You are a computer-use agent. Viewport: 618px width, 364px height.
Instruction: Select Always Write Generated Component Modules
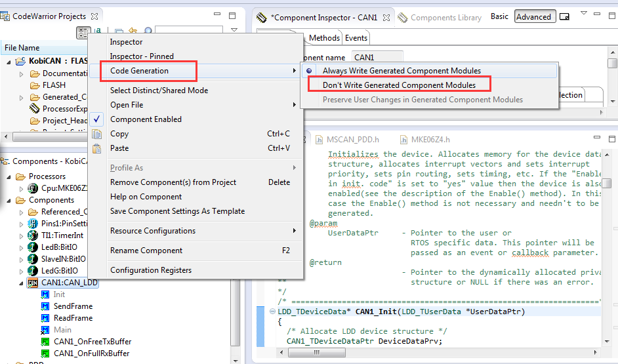click(430, 71)
